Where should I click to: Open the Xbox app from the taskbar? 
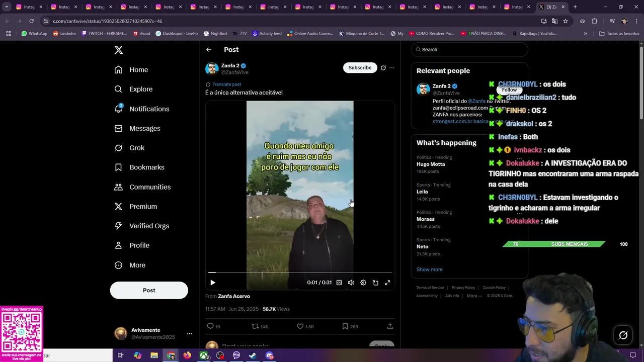204,355
